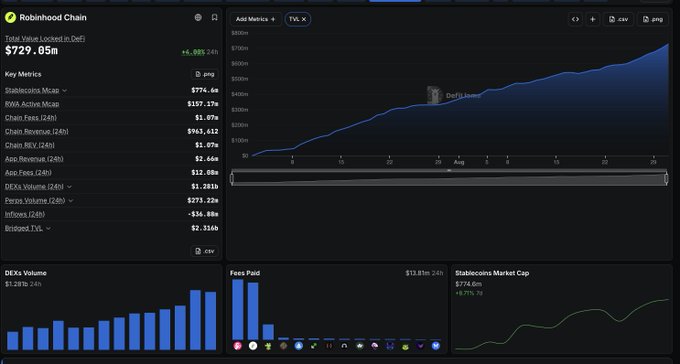Open the embed code brackets icon
680x364 pixels.
(575, 19)
